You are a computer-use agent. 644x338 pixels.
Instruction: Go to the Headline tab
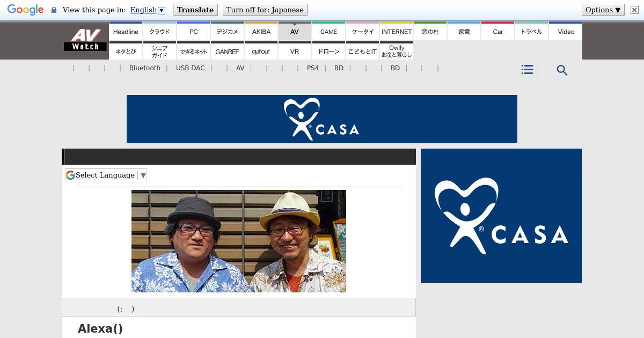pos(126,31)
